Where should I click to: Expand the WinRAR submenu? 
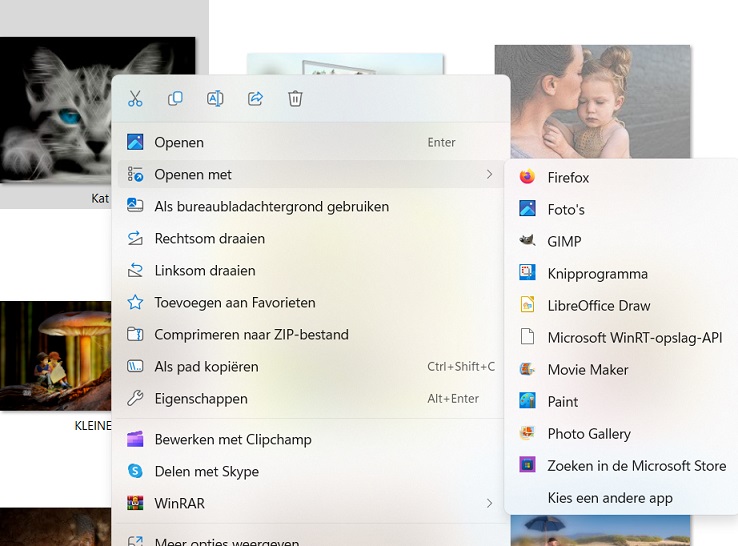[x=489, y=503]
